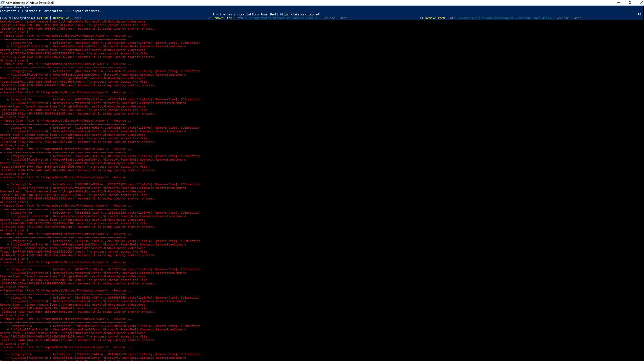Viewport: 644px width, 361px height.
Task: Restore down the PowerShell window
Action: click(630, 3)
